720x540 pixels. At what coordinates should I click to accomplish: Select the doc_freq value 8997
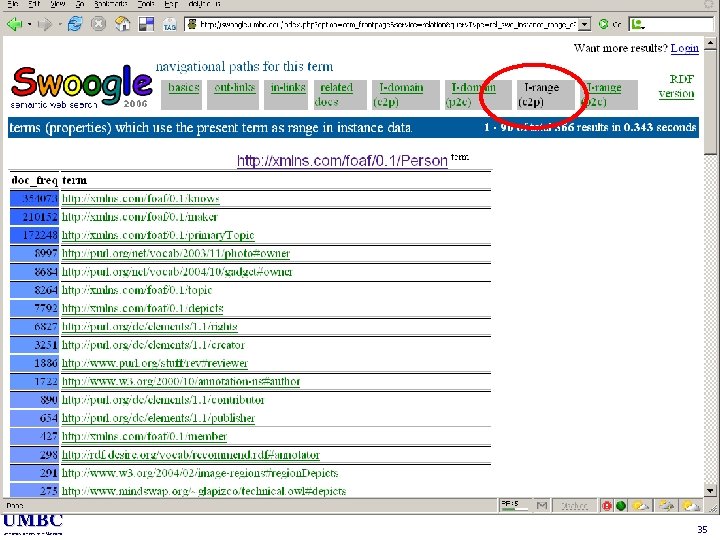[x=34, y=253]
